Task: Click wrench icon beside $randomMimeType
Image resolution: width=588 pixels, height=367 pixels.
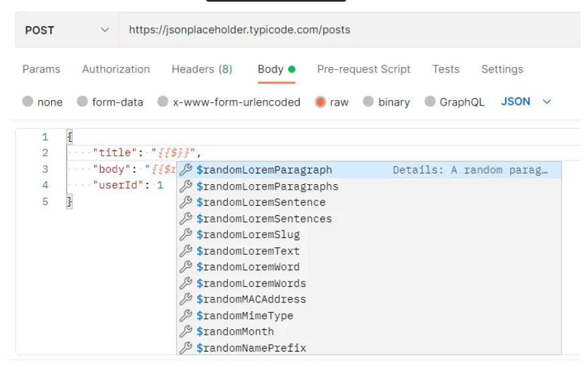Action: [x=185, y=316]
